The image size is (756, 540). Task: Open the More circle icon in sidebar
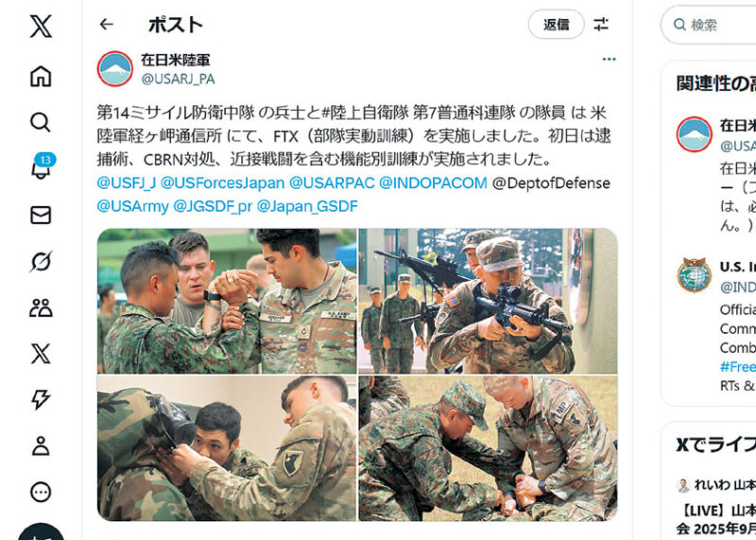tap(41, 492)
